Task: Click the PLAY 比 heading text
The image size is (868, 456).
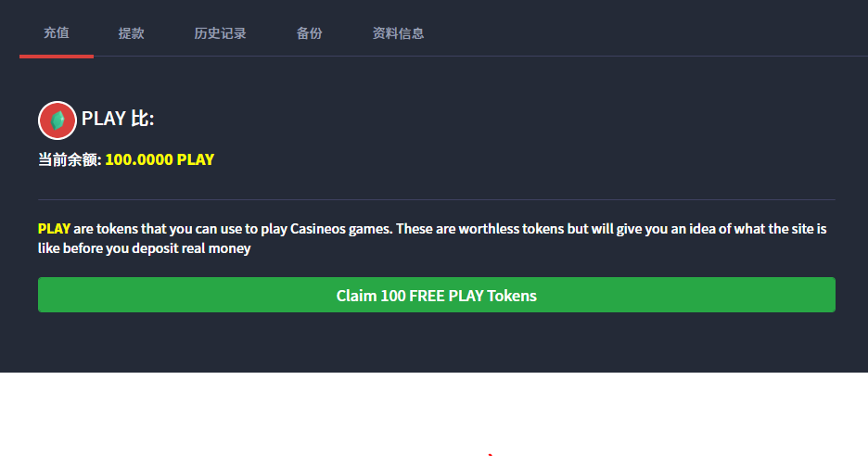Action: pos(118,119)
